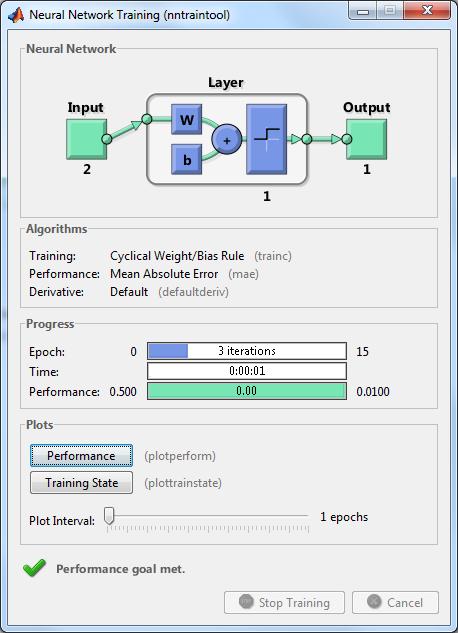Click the Time field showing 0:00:01
This screenshot has width=458, height=633.
[x=247, y=371]
